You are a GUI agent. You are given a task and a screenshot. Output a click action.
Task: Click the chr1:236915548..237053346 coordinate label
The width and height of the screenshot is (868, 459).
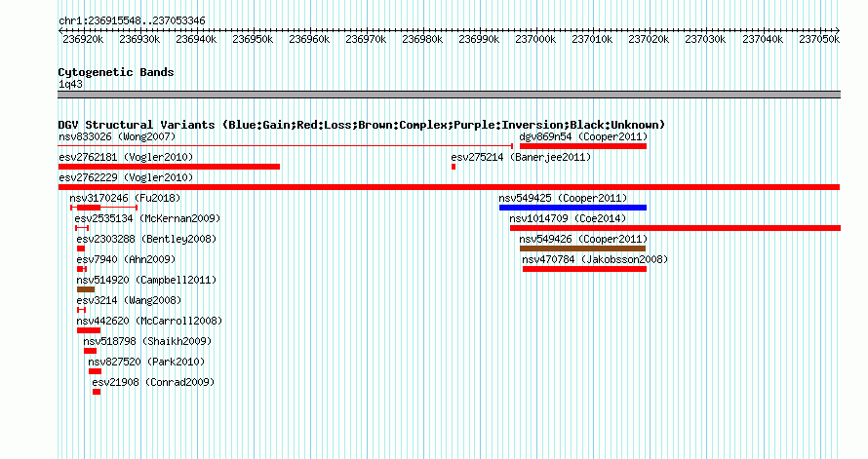[132, 21]
